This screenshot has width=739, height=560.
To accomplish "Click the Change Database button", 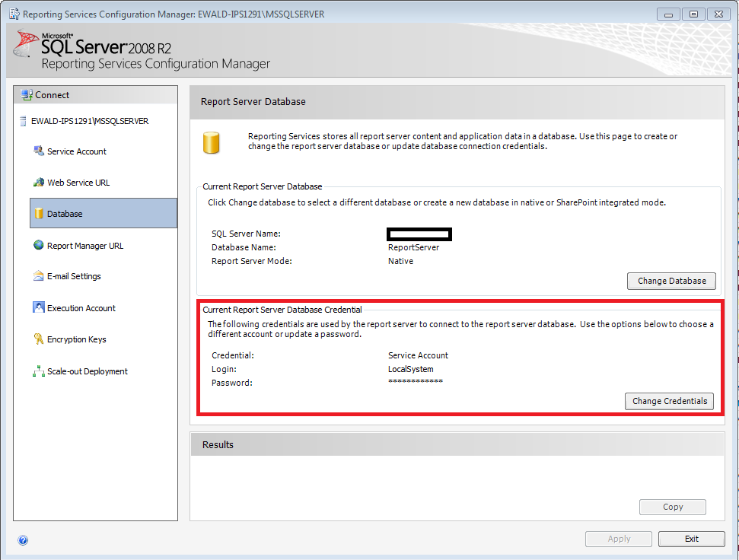I will click(x=671, y=281).
